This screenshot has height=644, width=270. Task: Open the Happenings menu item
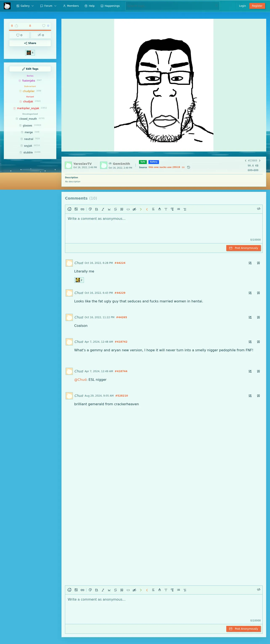click(110, 6)
